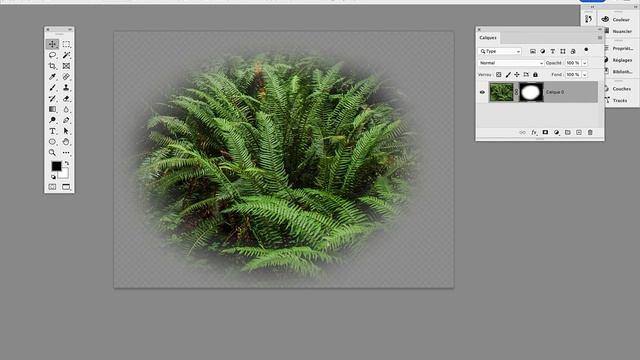The height and width of the screenshot is (360, 640).
Task: Select the Type tool
Action: pyautogui.click(x=52, y=131)
